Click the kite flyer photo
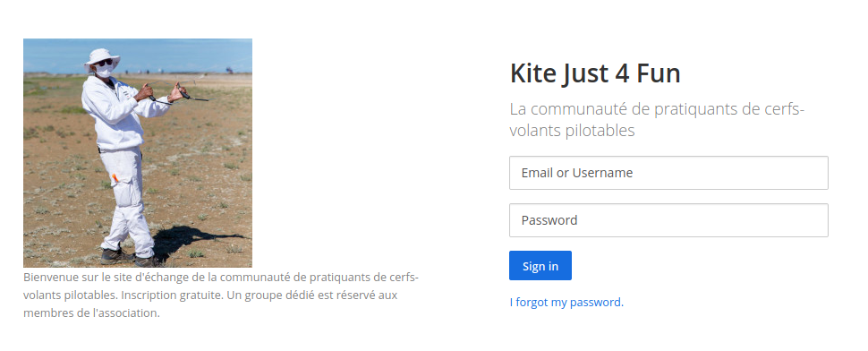 137,153
